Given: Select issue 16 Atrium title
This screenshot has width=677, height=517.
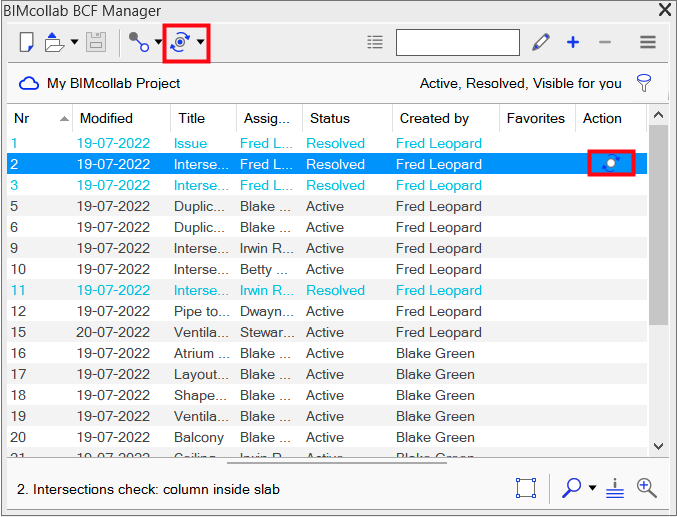Looking at the screenshot, I should click(x=202, y=353).
